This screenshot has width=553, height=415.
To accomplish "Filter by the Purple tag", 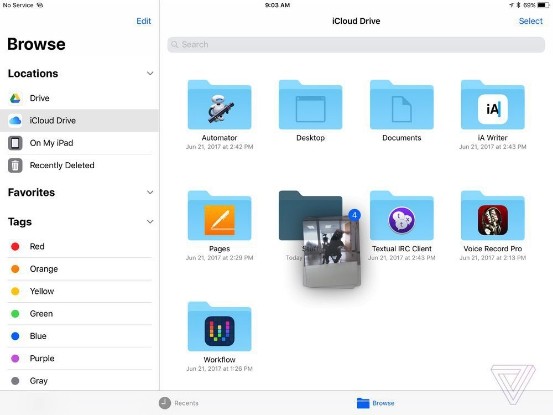I will pyautogui.click(x=80, y=359).
